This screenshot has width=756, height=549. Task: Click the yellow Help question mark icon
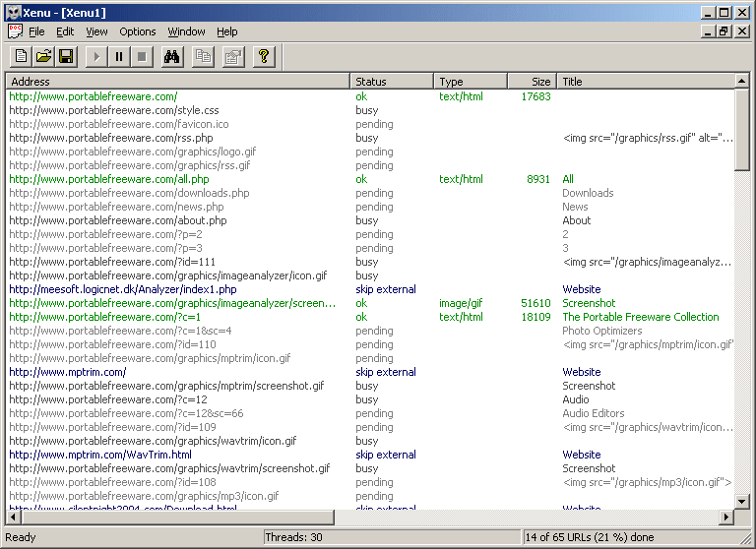click(x=264, y=57)
